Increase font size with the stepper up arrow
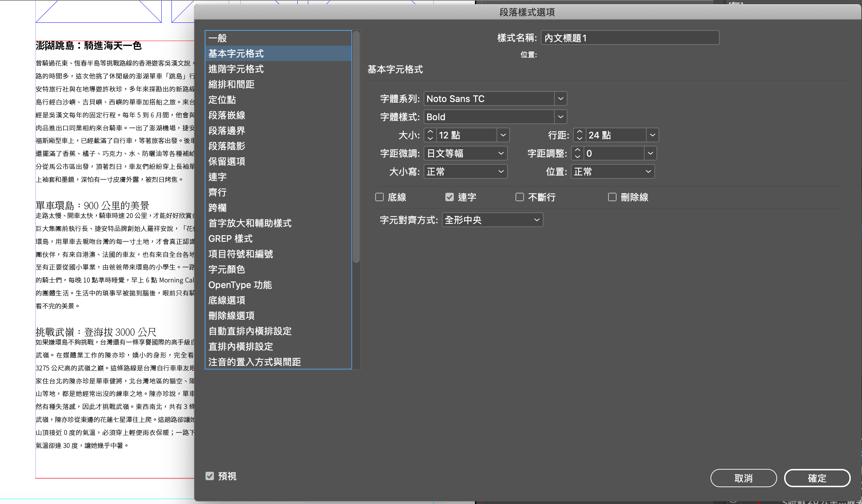 (430, 132)
